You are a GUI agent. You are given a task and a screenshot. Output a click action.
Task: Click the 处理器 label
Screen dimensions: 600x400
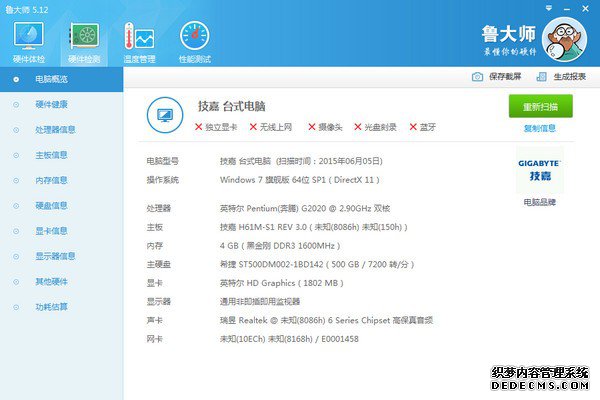pyautogui.click(x=158, y=208)
